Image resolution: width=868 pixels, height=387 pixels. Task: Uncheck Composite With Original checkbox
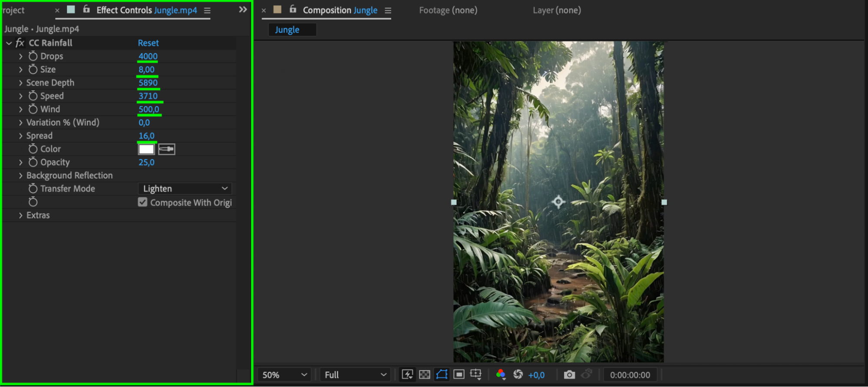coord(142,202)
